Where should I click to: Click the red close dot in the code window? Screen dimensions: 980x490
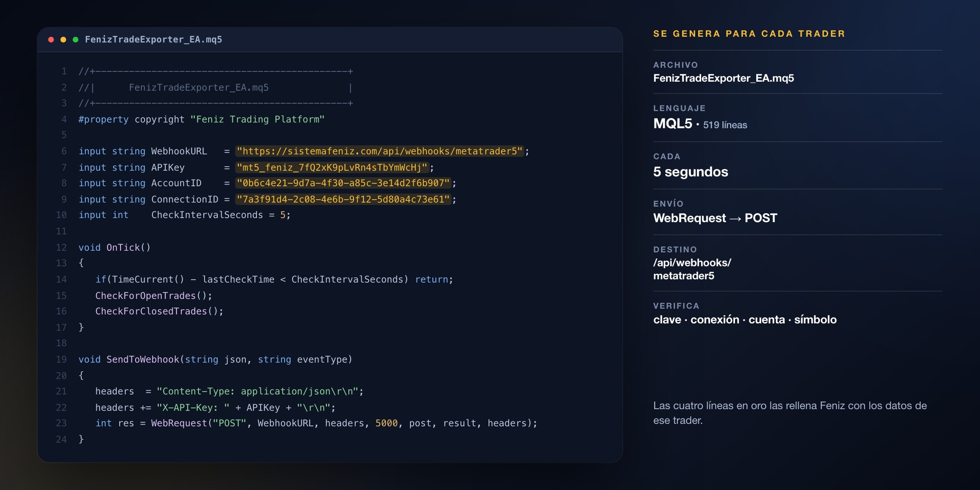51,40
